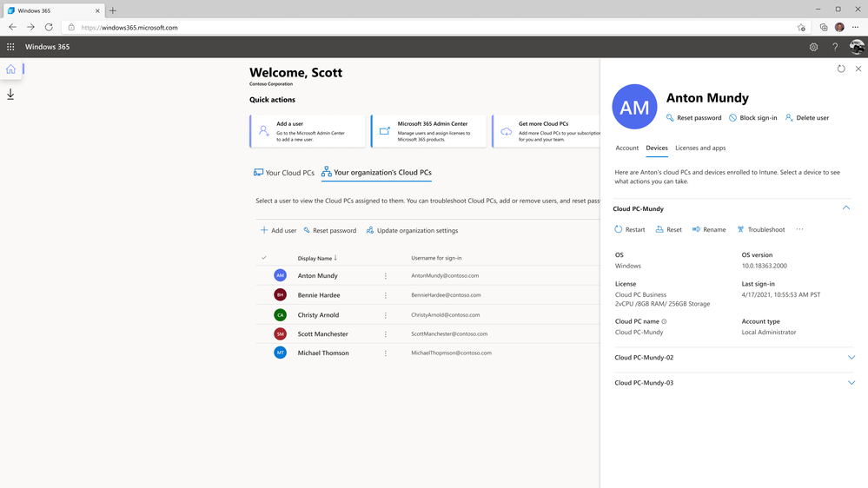Close the Windows 365 browser tab
The image size is (868, 488).
[97, 10]
